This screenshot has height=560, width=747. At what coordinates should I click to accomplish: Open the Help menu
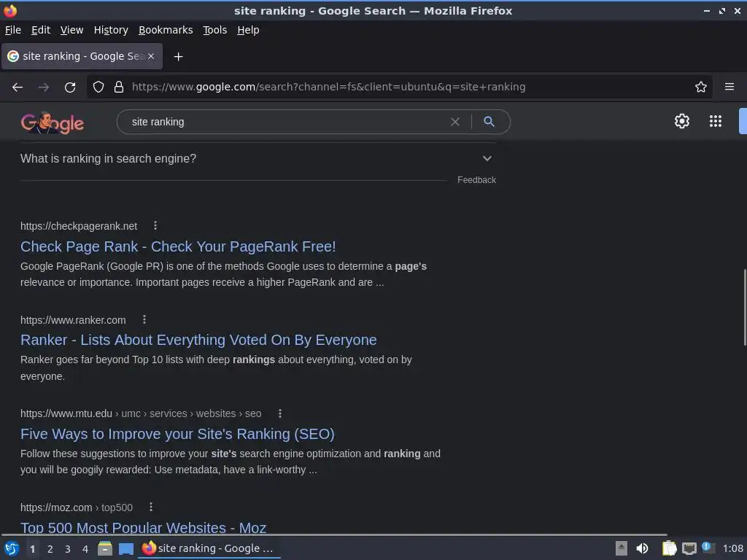pyautogui.click(x=248, y=30)
